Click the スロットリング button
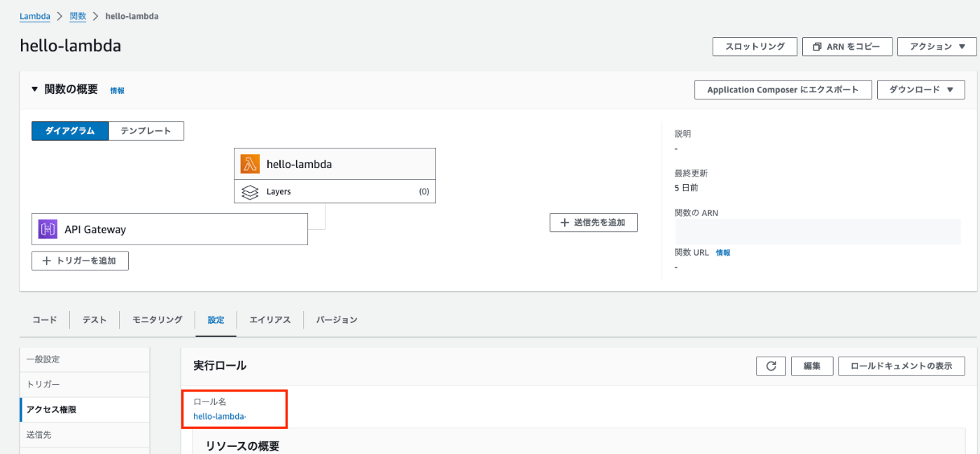Screen dimensions: 980x454 click(755, 47)
